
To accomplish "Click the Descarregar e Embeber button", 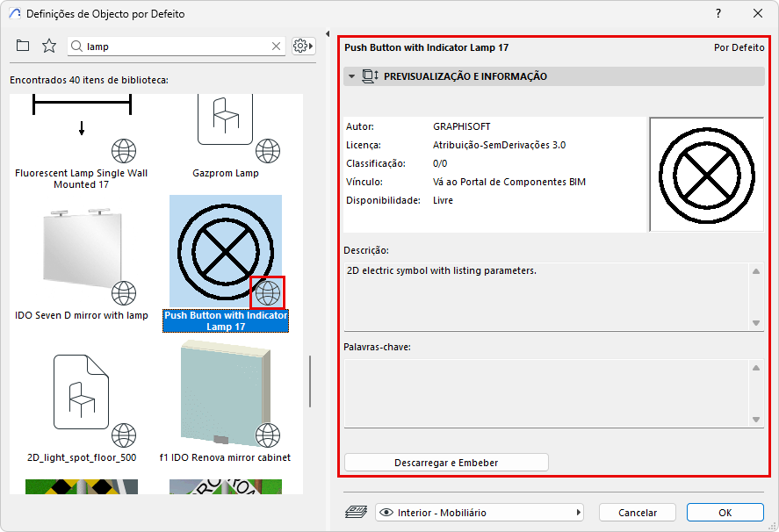I will tap(446, 463).
